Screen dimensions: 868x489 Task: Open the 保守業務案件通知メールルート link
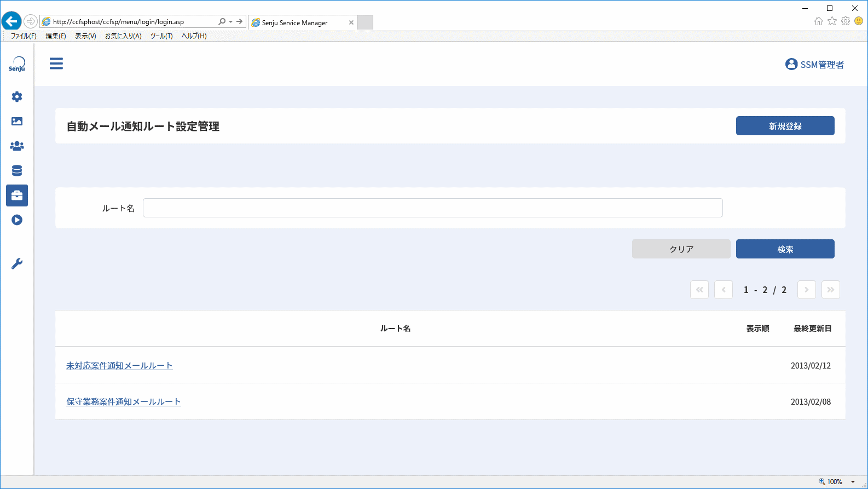(124, 402)
